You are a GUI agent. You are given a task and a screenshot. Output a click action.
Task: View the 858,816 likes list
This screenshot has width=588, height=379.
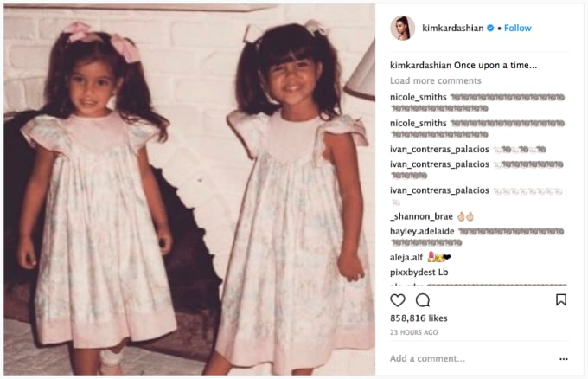[419, 318]
